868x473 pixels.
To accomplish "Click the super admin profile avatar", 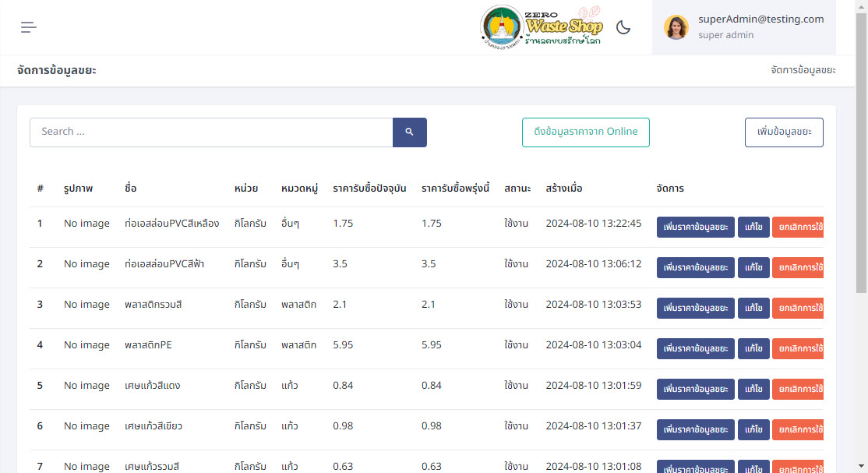I will point(676,27).
